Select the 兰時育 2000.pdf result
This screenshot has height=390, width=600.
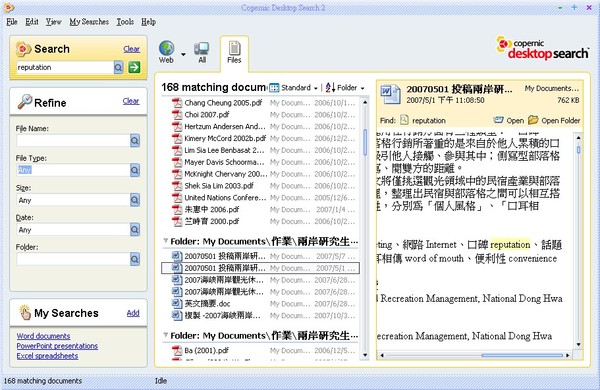tap(260, 221)
